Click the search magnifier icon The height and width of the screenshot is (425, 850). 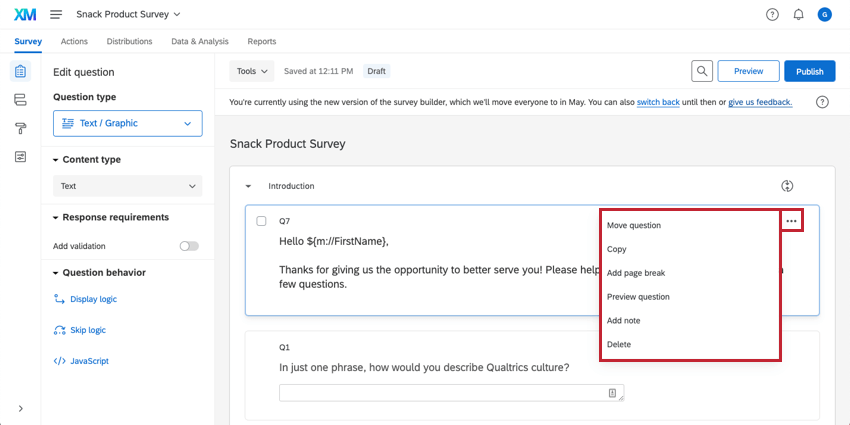703,71
